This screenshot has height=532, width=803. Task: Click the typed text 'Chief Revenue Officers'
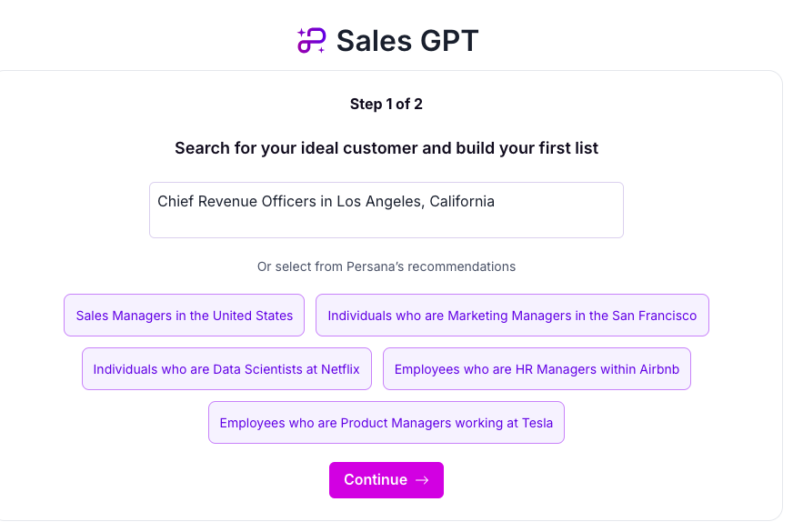[236, 202]
